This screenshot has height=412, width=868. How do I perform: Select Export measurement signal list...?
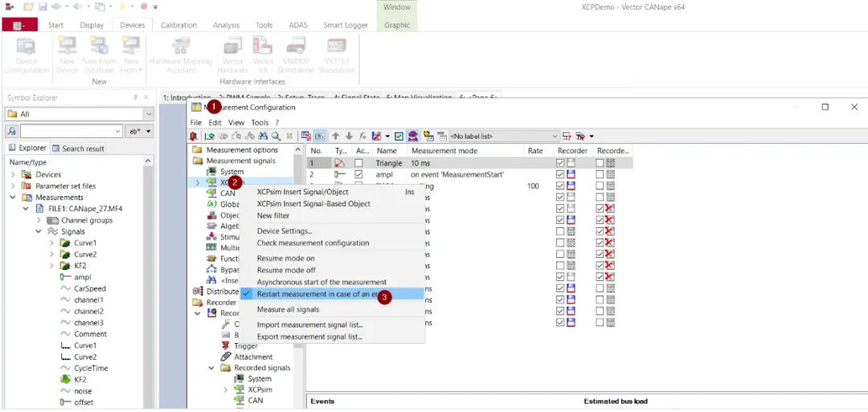310,337
